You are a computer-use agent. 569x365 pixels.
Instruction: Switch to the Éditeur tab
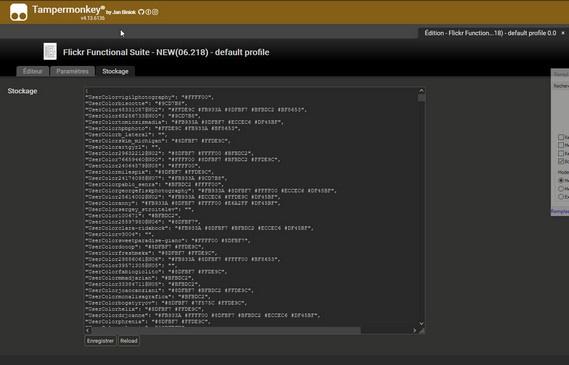(x=32, y=71)
